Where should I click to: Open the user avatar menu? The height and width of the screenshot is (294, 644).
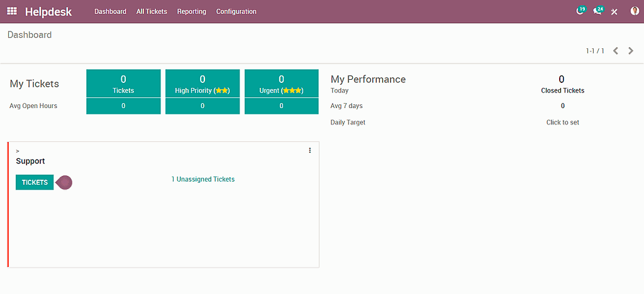634,11
